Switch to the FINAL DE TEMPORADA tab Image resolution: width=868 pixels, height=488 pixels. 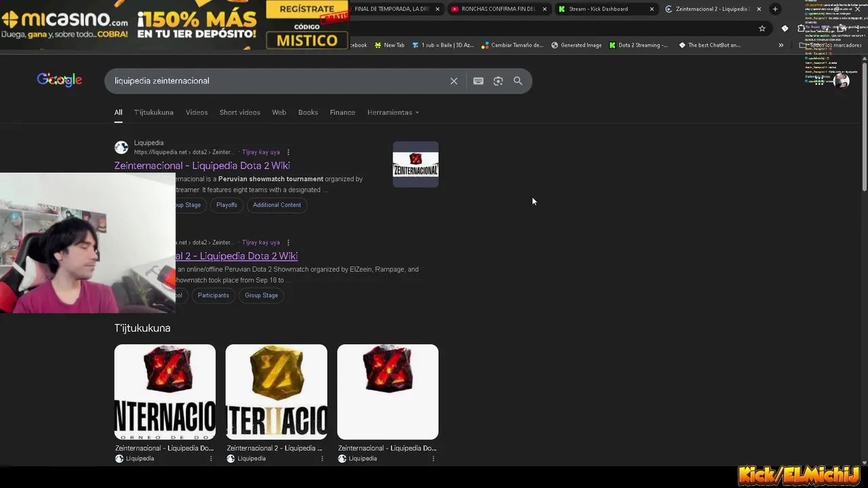point(397,9)
